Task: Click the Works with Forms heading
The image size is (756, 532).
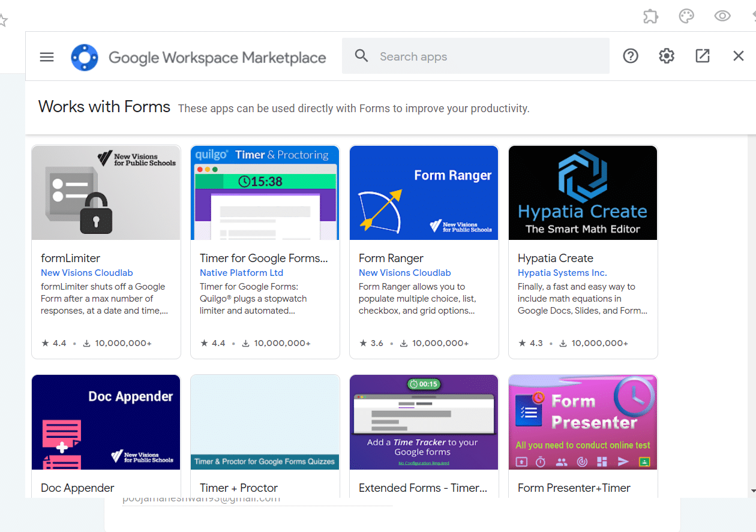Action: pos(104,107)
